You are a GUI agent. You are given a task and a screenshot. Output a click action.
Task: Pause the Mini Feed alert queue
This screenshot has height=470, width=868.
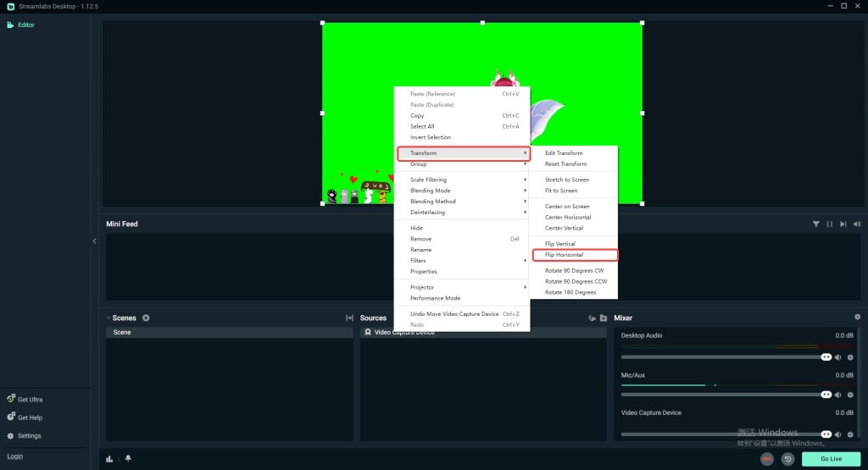tap(829, 224)
